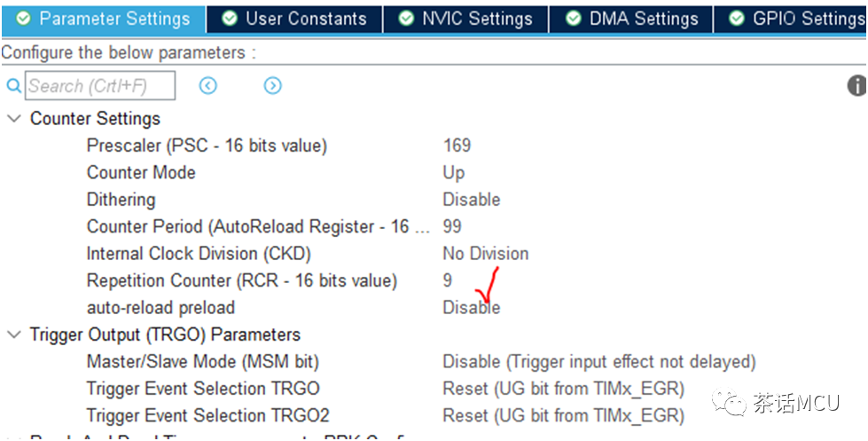The width and height of the screenshot is (868, 441).
Task: Edit the Repetition Counter value 9
Action: 447,280
